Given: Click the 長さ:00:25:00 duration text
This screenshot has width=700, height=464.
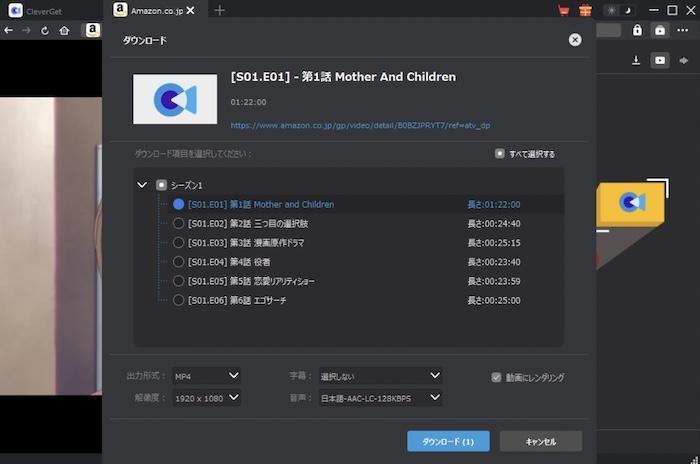Looking at the screenshot, I should (x=494, y=301).
